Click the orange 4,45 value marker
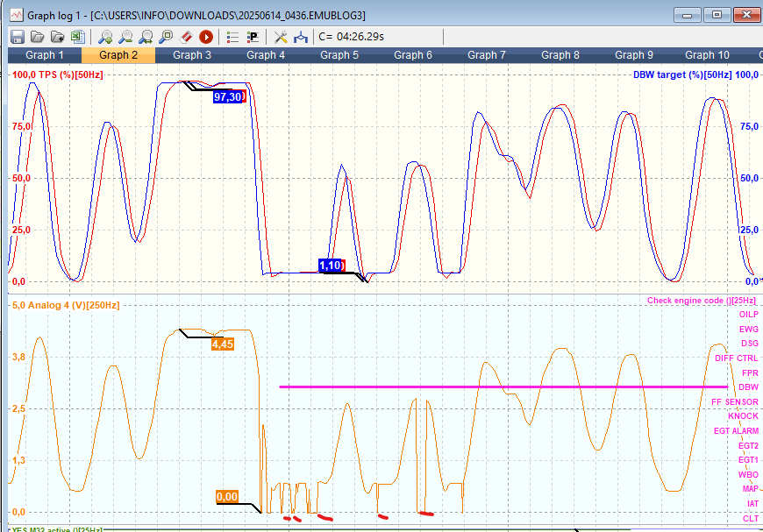The width and height of the screenshot is (763, 532). click(x=223, y=344)
